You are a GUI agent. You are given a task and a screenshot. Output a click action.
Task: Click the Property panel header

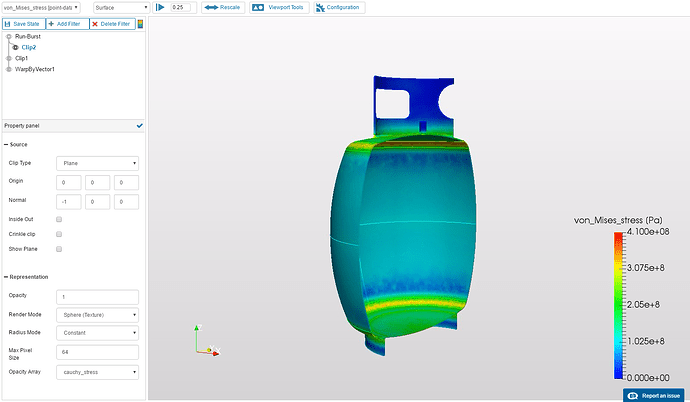[73, 126]
